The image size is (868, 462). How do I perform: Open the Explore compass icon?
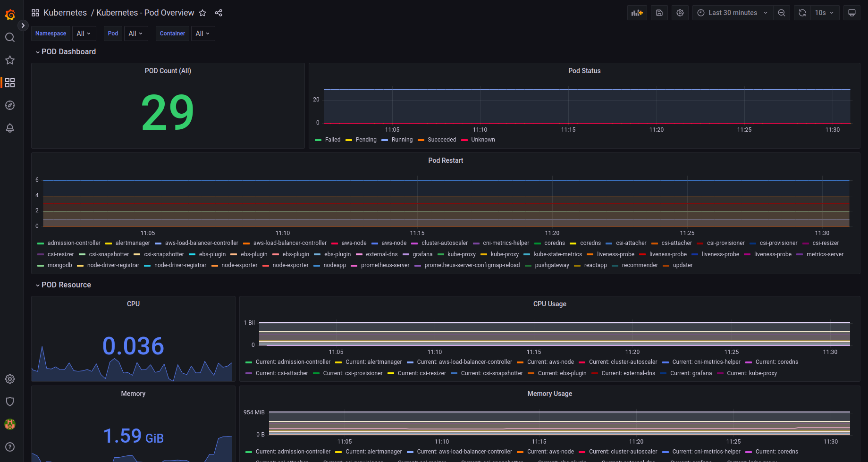[10, 105]
